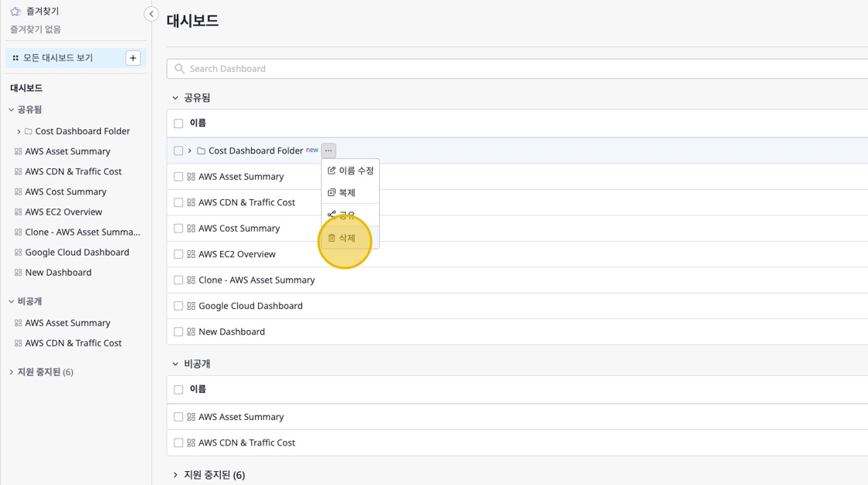Click the plus icon to add dashboard

click(x=133, y=58)
